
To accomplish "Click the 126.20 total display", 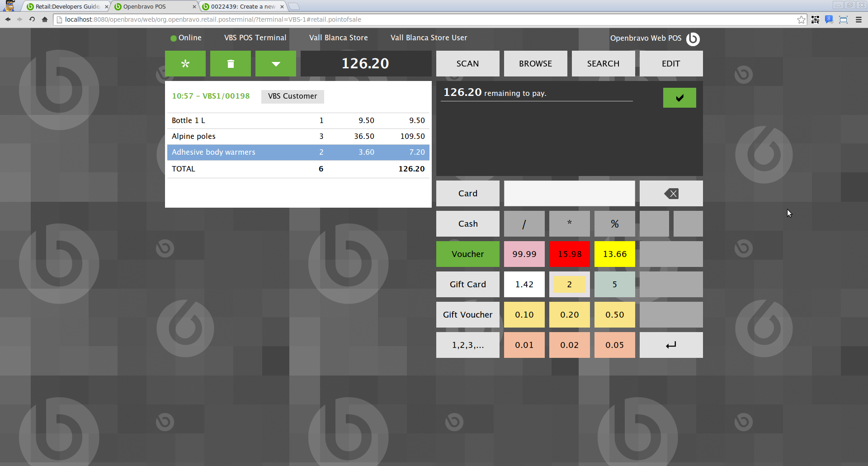I will 366,63.
